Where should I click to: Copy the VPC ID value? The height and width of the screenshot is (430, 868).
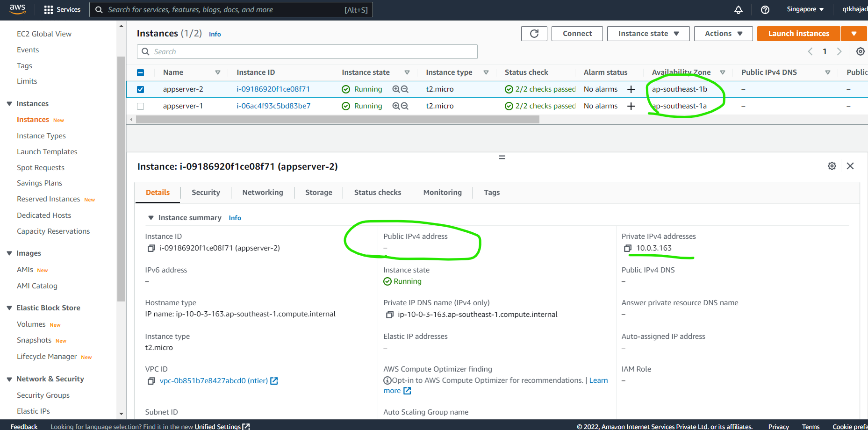click(x=151, y=381)
